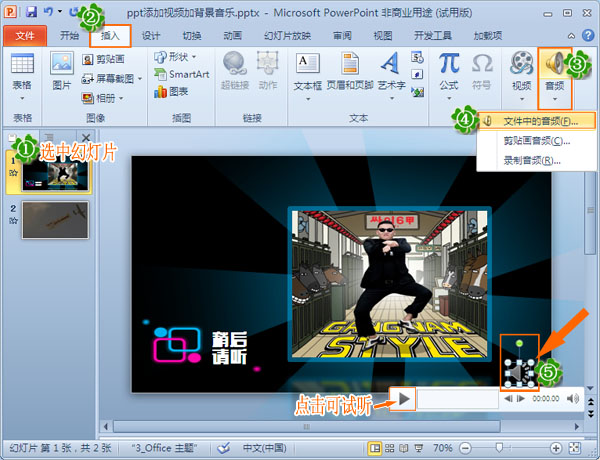
Task: Expand the 艺术字 WordArt dropdown arrow
Action: point(392,99)
